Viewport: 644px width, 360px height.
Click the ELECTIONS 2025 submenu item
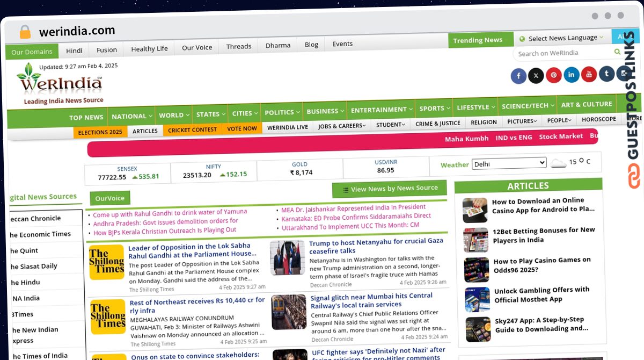click(x=100, y=132)
